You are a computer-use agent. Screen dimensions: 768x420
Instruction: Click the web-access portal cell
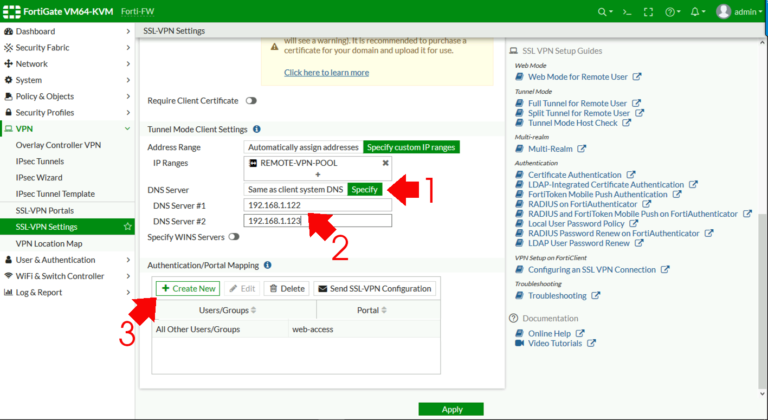(364, 329)
